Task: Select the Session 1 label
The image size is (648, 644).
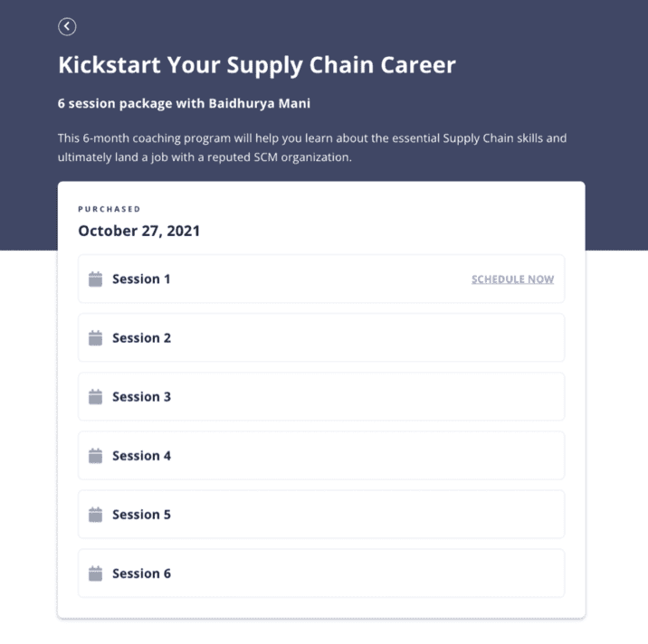Action: tap(141, 279)
